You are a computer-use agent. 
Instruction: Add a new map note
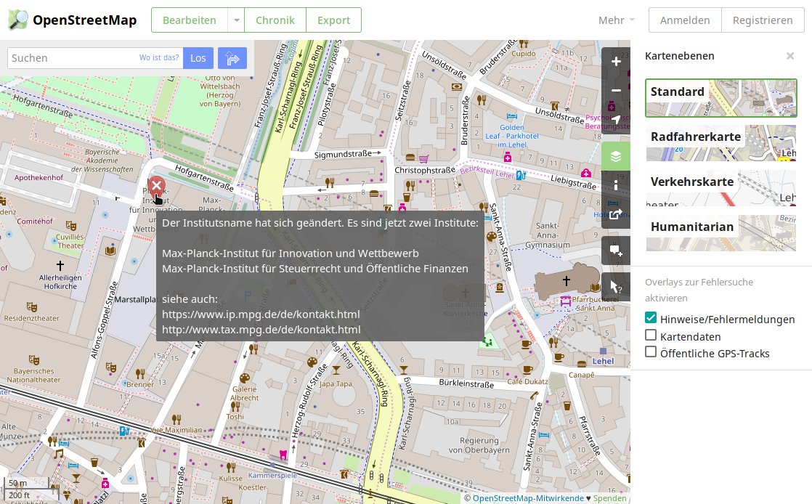click(616, 251)
